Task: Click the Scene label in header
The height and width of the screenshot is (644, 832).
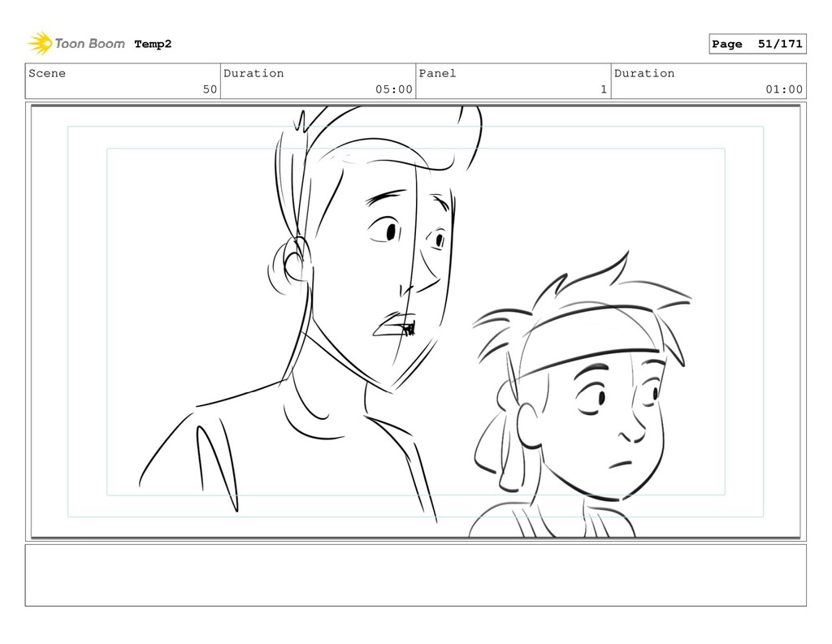Action: click(x=47, y=73)
